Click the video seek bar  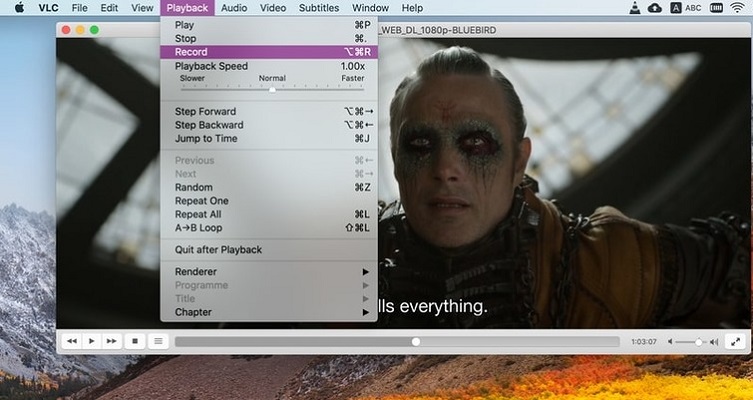coord(397,341)
